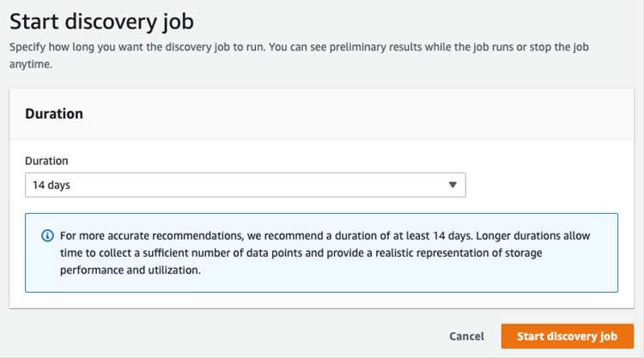Click the orange Start discovery job button
The image size is (644, 358).
click(568, 337)
